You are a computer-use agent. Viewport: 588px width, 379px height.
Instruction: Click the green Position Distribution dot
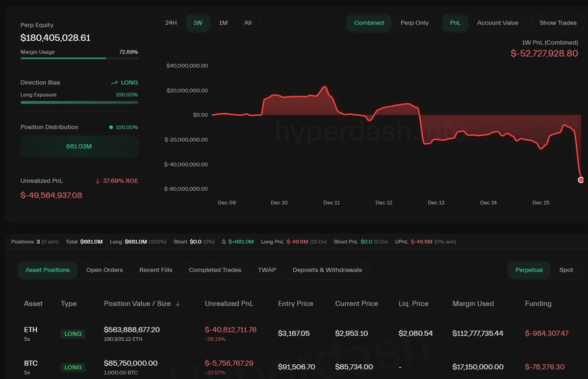(111, 127)
